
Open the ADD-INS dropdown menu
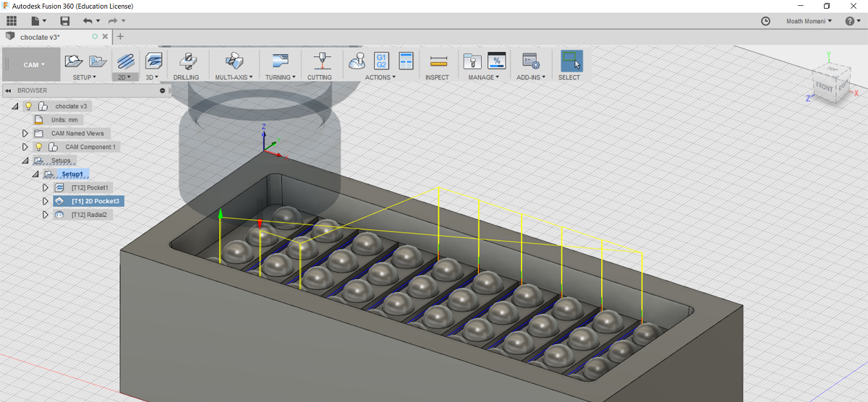[532, 77]
